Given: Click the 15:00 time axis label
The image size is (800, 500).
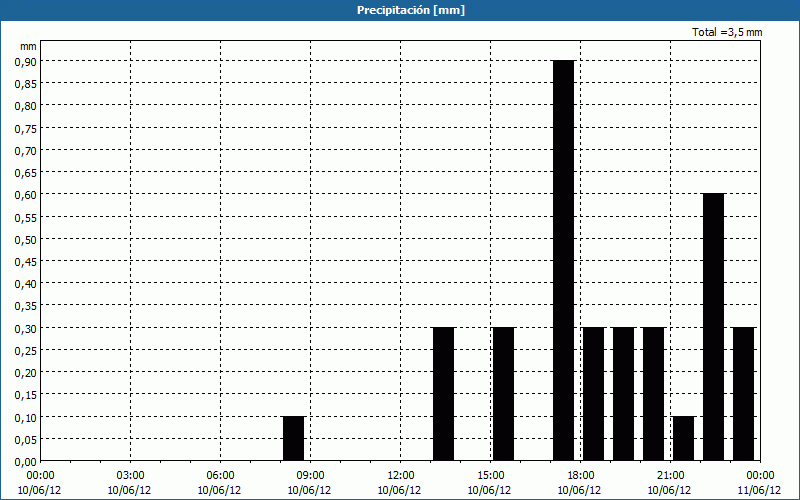Looking at the screenshot, I should pyautogui.click(x=490, y=476).
